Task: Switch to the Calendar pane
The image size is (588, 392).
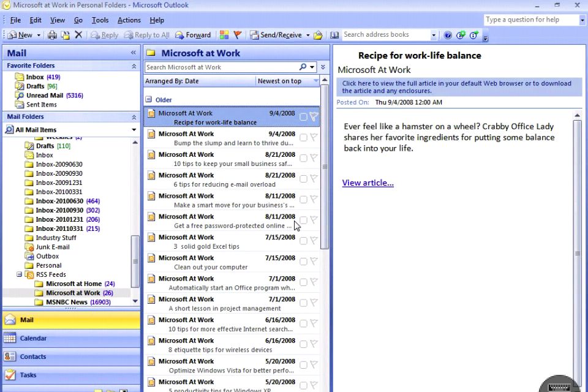Action: click(x=71, y=338)
